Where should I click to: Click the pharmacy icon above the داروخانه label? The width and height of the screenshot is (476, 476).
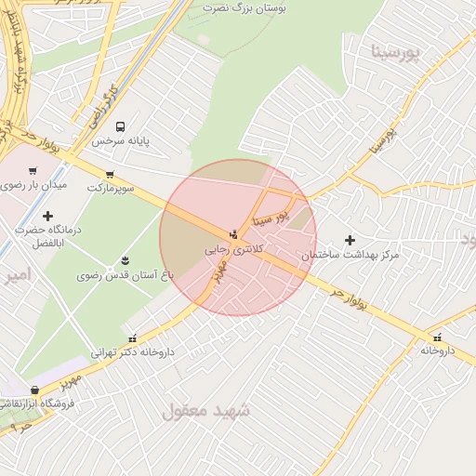437,337
